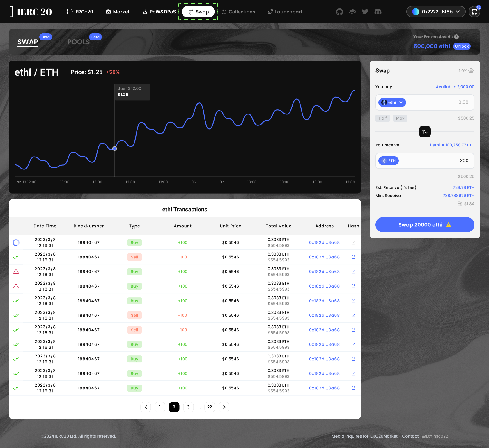The image size is (489, 448).
Task: Switch to the POOLS tab
Action: (78, 42)
